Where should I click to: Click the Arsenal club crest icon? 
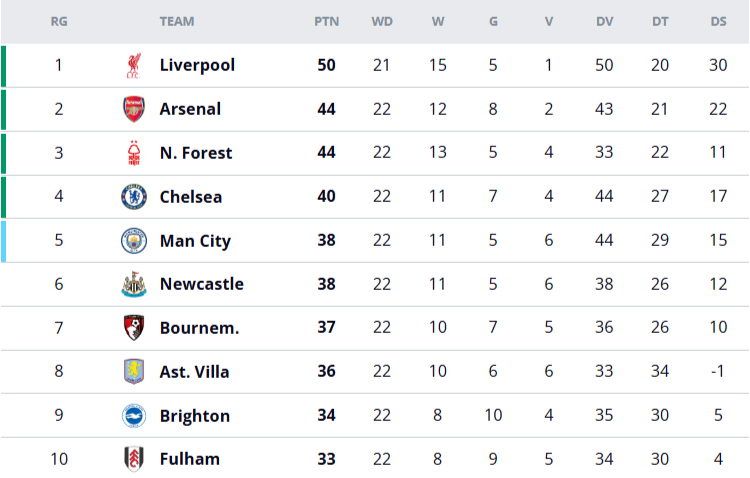(133, 109)
